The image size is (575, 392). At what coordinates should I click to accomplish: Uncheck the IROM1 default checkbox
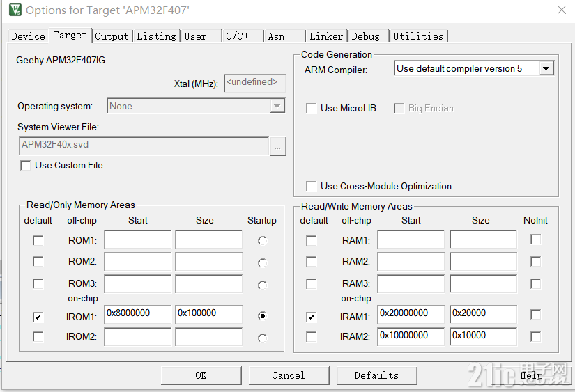point(38,317)
